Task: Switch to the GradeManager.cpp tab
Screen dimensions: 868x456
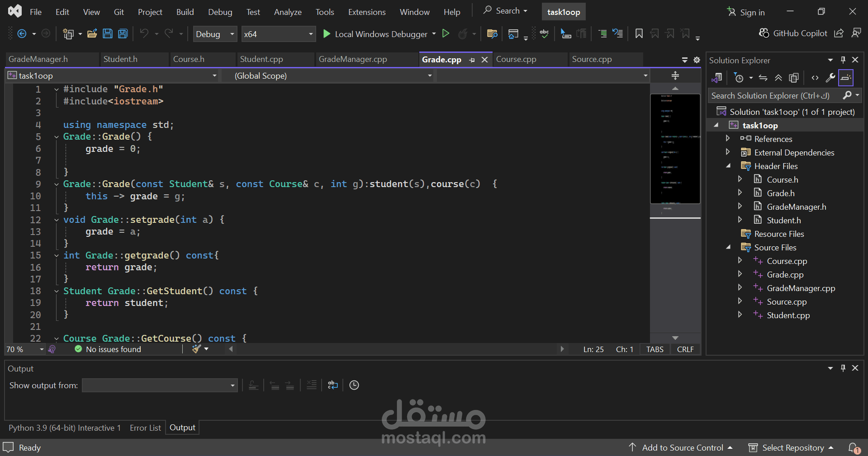Action: [353, 59]
